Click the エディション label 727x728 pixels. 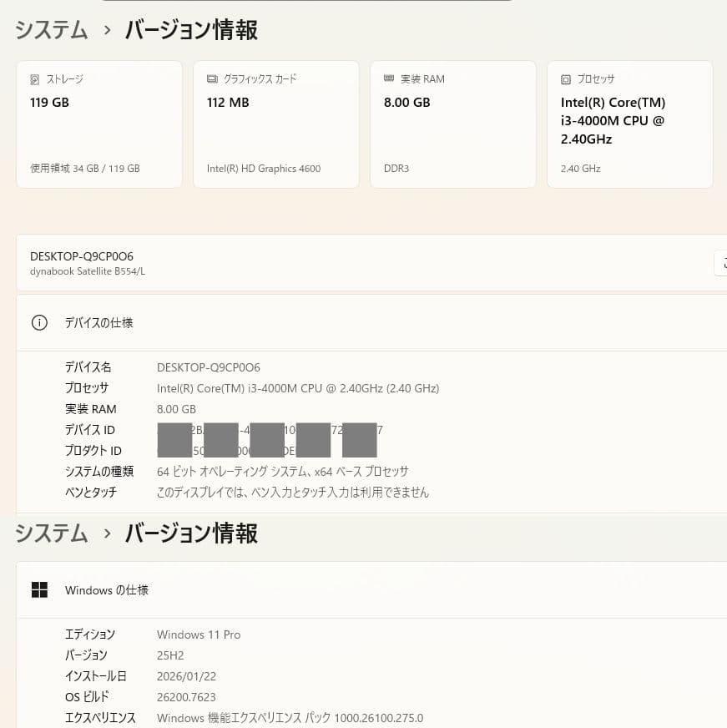90,634
